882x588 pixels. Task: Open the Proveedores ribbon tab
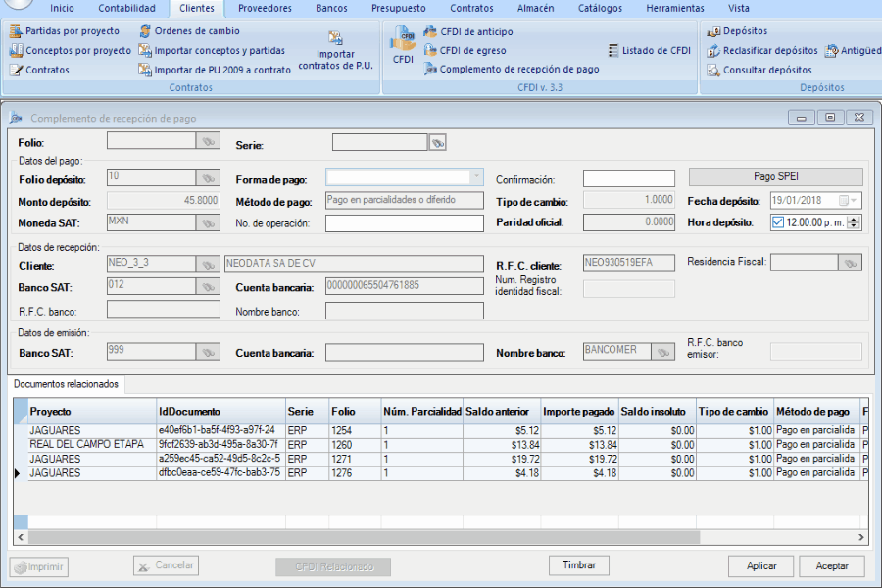(265, 9)
